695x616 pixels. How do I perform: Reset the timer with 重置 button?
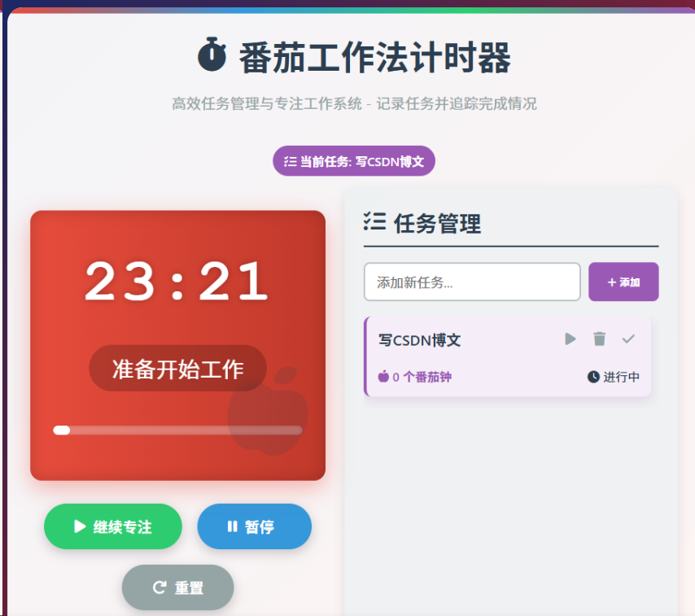(x=177, y=588)
